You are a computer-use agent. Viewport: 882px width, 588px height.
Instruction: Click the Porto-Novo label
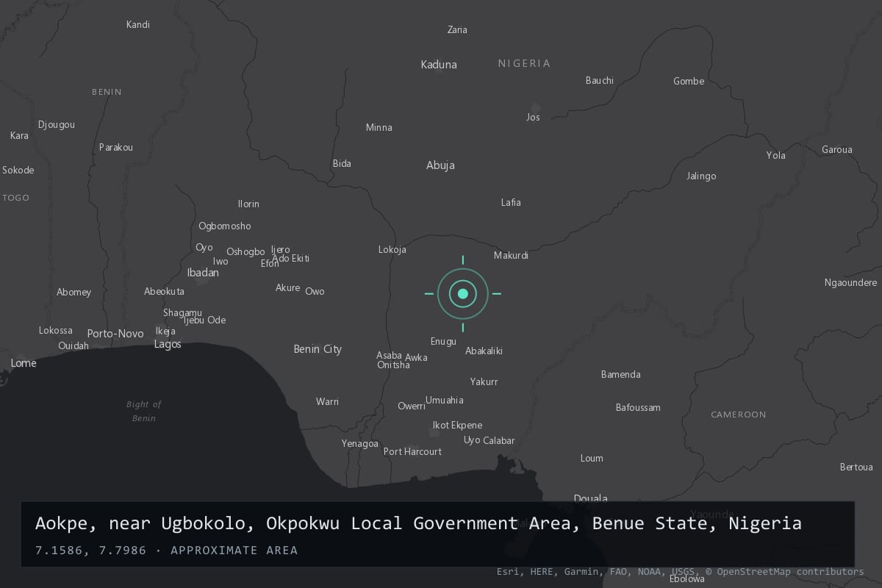tap(115, 334)
